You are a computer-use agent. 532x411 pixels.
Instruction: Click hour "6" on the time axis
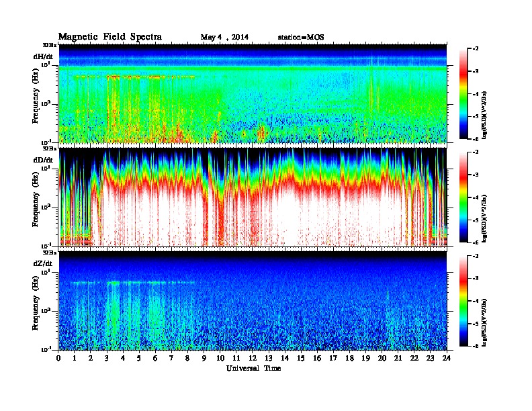click(x=156, y=358)
